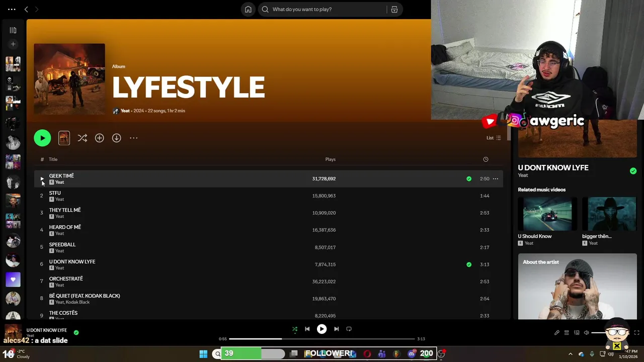
Task: Play the LYFESTYLE album with green button
Action: [42, 138]
